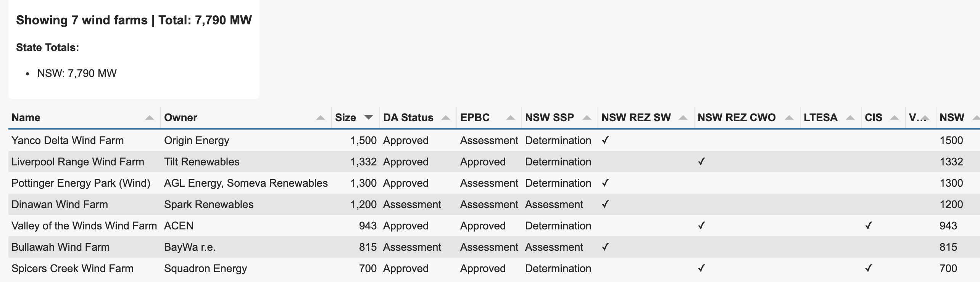Click the Owner column header label

181,117
